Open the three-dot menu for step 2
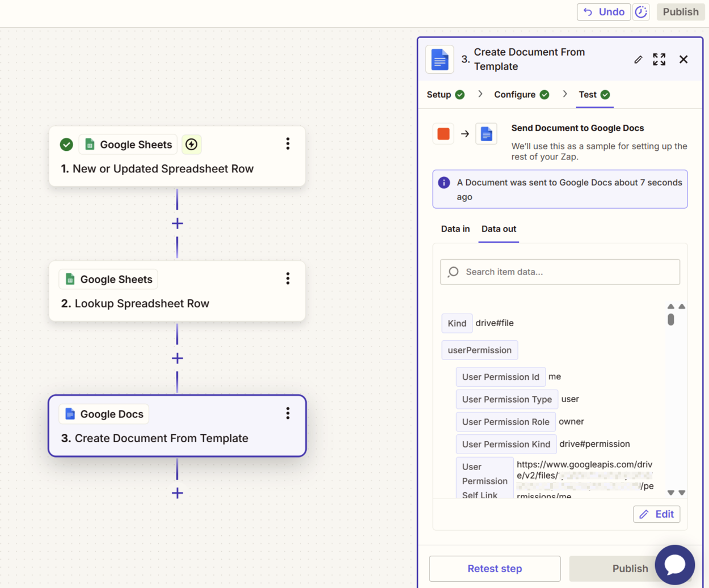 pyautogui.click(x=288, y=278)
